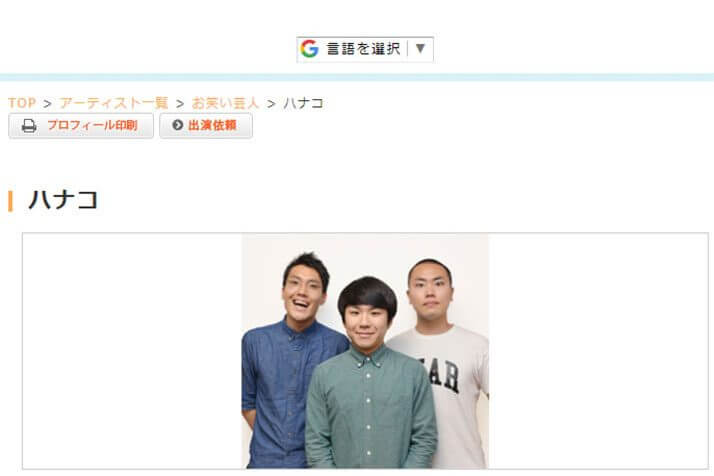Click the orange bar beside ハナコ heading
This screenshot has height=476, width=714.
[x=10, y=201]
